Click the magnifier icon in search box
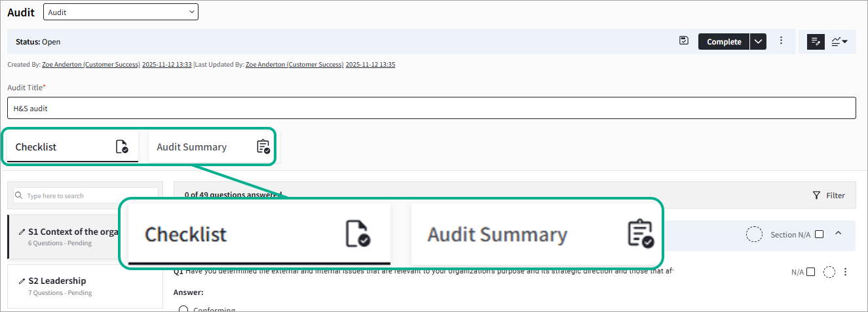 click(19, 196)
